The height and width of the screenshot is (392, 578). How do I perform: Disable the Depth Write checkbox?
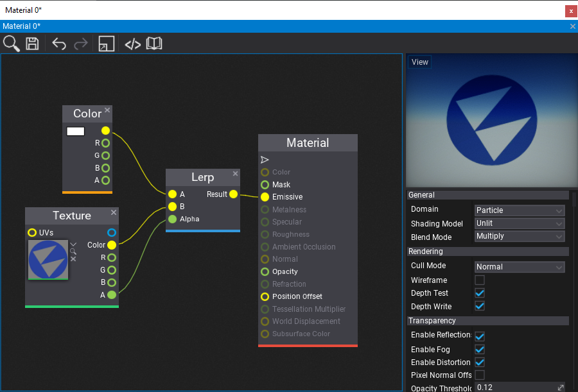click(480, 306)
